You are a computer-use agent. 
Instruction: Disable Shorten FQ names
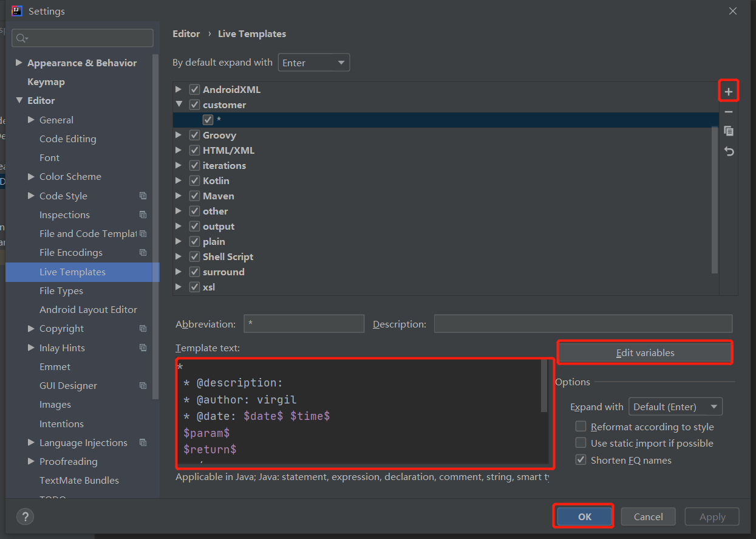(x=581, y=459)
